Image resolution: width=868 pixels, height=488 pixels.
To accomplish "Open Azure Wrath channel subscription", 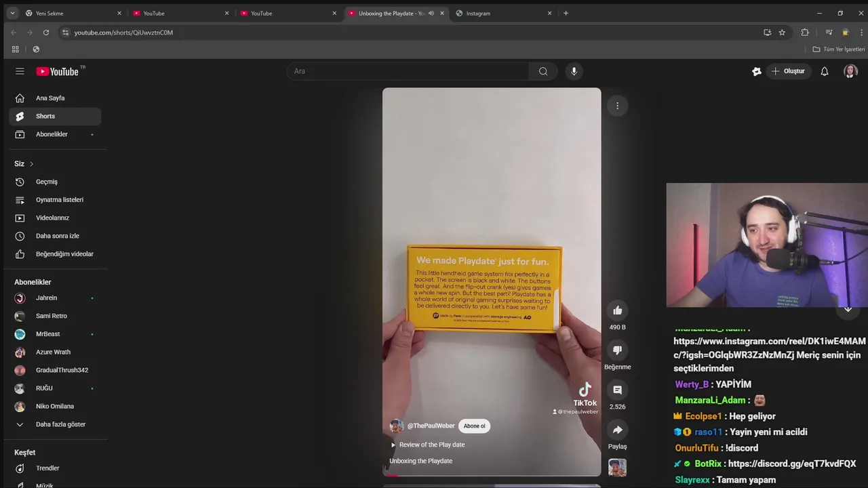I will point(55,352).
